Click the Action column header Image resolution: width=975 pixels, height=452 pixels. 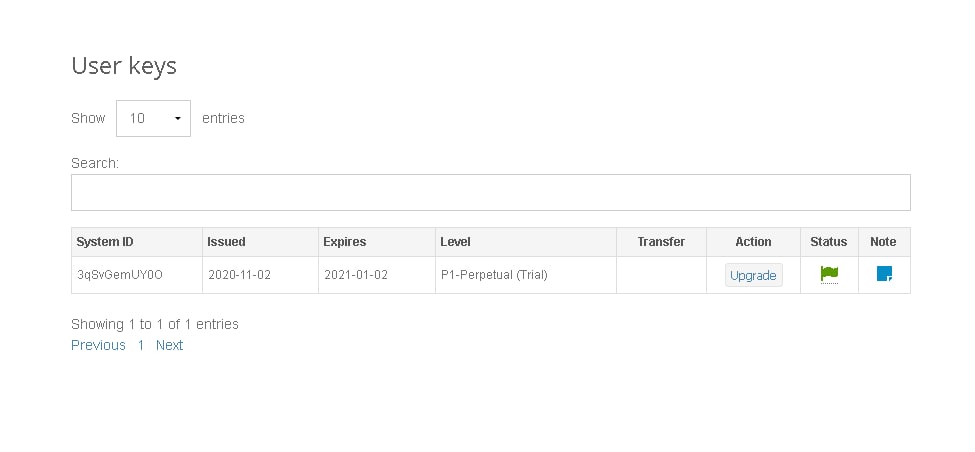[754, 242]
